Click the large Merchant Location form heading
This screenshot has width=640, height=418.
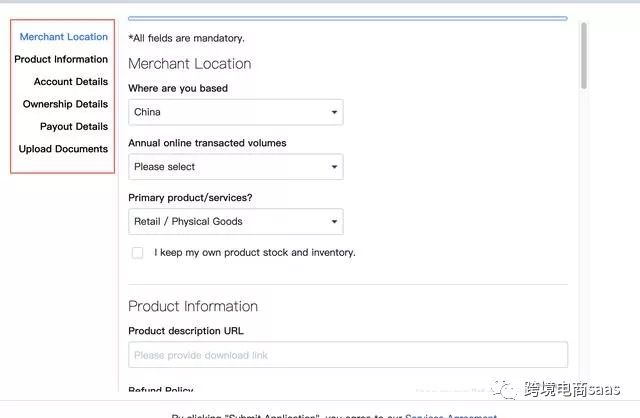[189, 64]
